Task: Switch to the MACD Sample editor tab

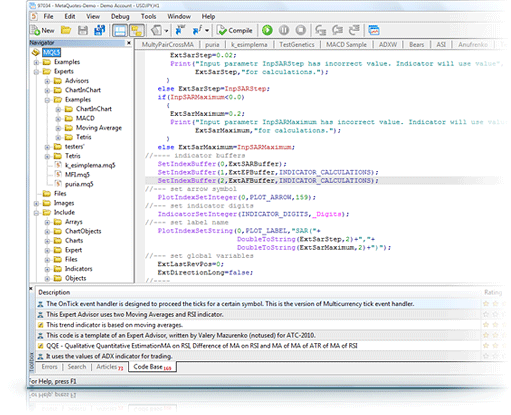Action: [346, 44]
